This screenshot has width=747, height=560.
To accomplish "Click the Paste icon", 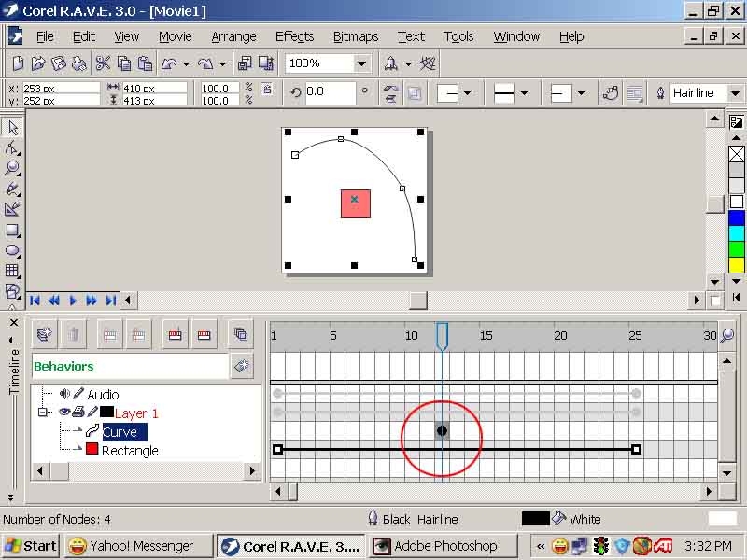I will [145, 63].
